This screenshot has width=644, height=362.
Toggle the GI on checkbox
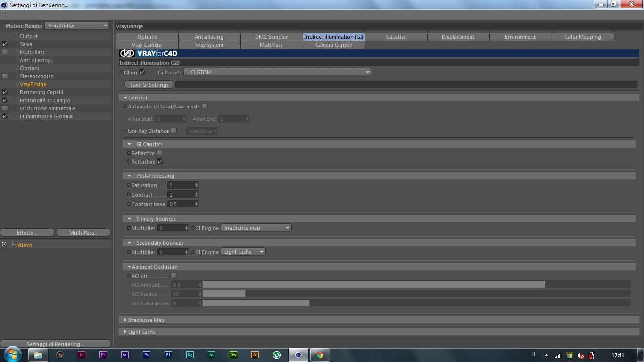142,72
